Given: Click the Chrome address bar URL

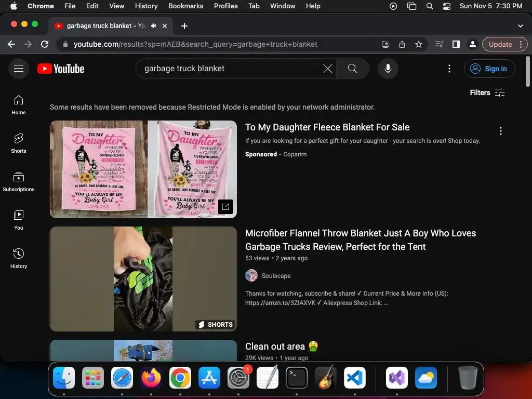Looking at the screenshot, I should 195,44.
